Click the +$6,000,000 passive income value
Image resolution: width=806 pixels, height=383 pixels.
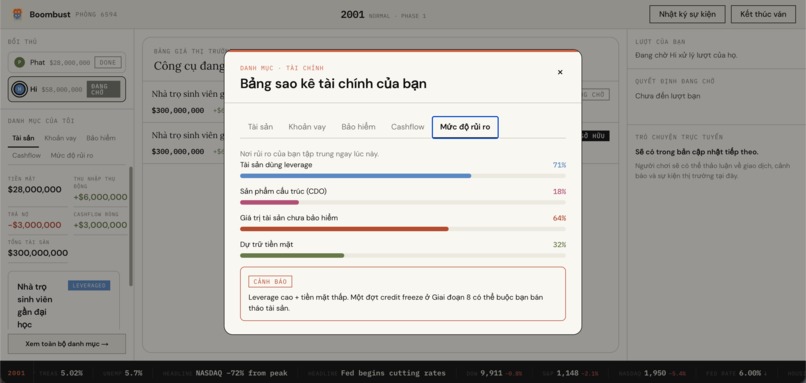coord(100,197)
